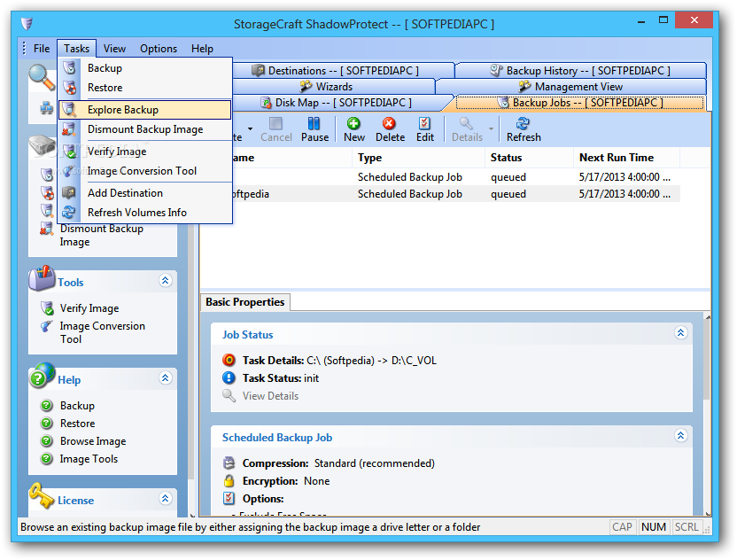Viewport: 737px width, 560px height.
Task: Click the Cancel toolbar icon
Action: coord(275,124)
